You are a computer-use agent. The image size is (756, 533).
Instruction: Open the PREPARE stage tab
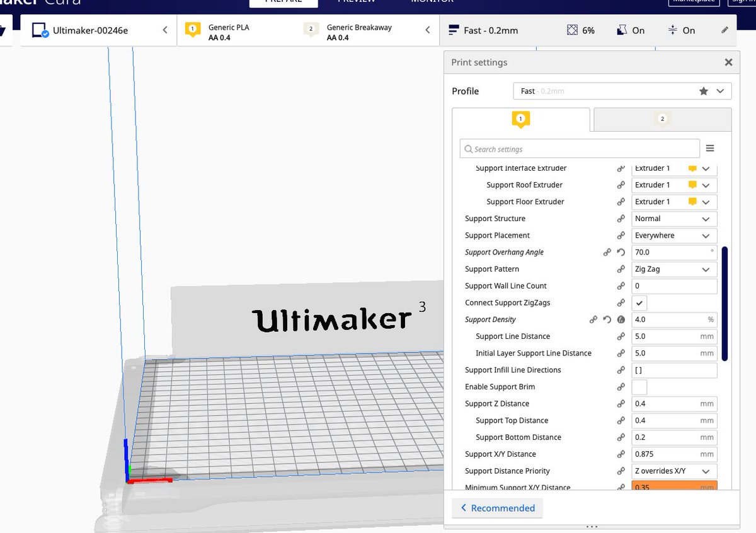283,3
